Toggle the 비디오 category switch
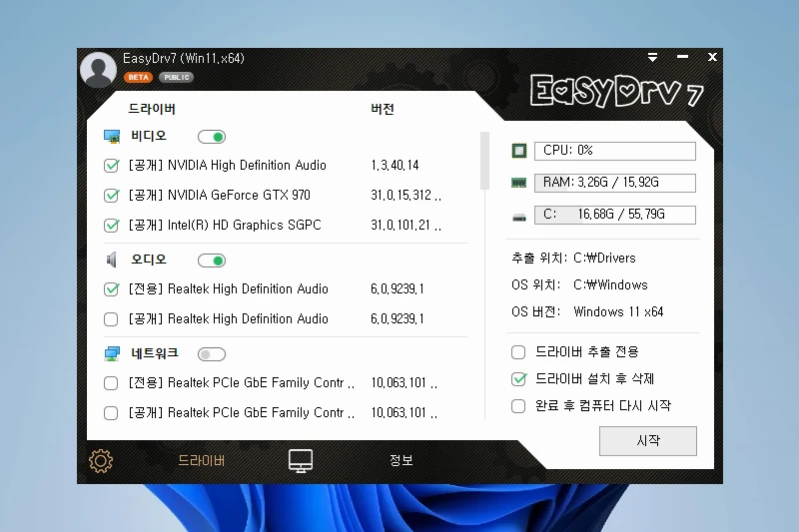This screenshot has height=532, width=799. click(x=212, y=137)
